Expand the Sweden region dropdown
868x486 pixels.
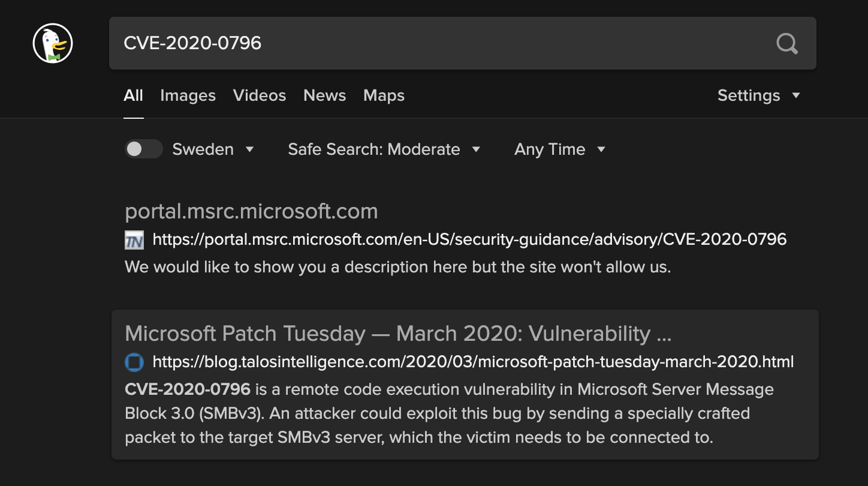(213, 149)
